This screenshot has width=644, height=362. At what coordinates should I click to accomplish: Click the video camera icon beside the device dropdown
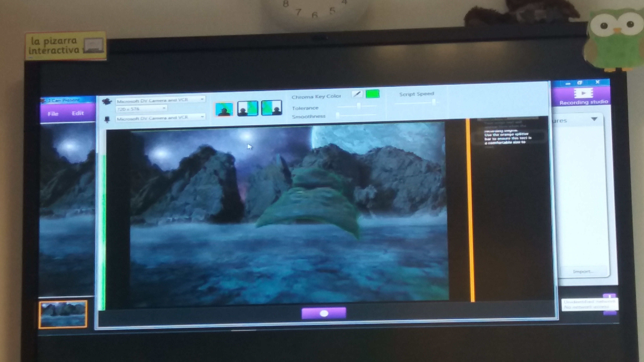[107, 101]
